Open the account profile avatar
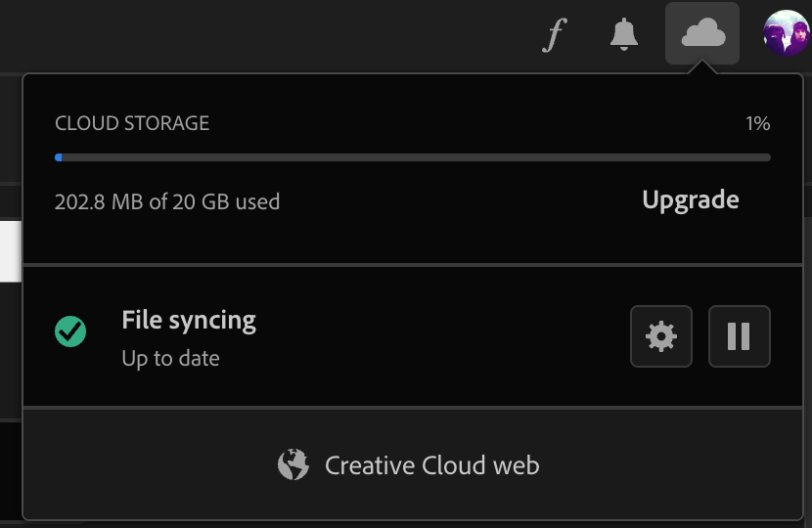 click(x=786, y=34)
